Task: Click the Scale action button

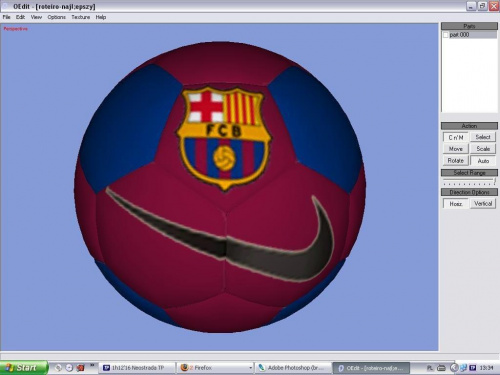Action: click(x=483, y=149)
